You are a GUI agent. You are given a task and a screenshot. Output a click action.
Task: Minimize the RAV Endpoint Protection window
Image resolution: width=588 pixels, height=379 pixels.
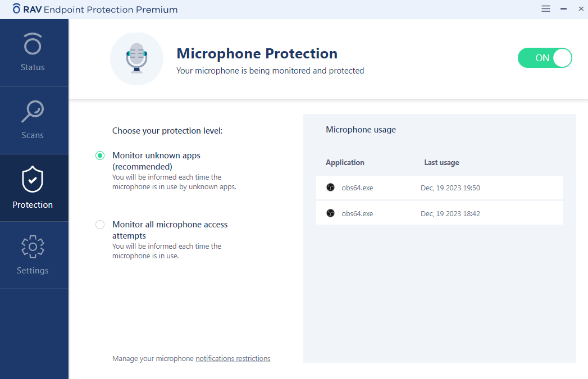(563, 9)
